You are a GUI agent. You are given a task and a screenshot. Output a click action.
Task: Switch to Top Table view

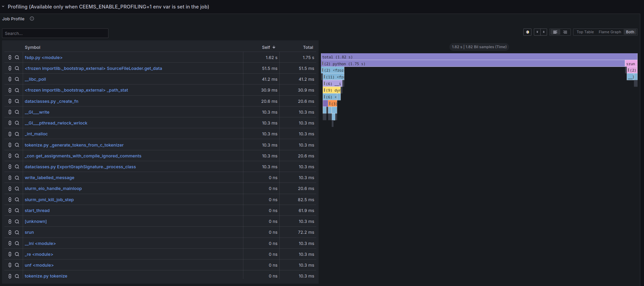pos(585,32)
